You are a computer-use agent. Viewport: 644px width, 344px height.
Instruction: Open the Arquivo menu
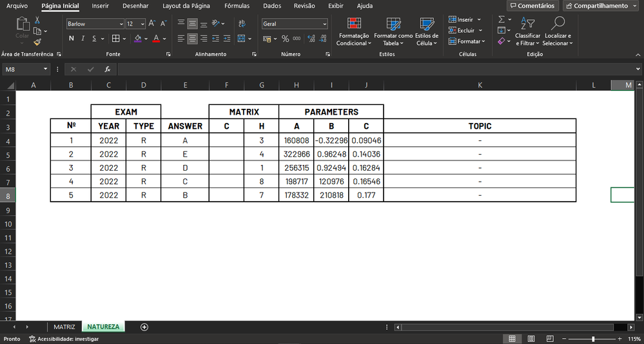(17, 6)
